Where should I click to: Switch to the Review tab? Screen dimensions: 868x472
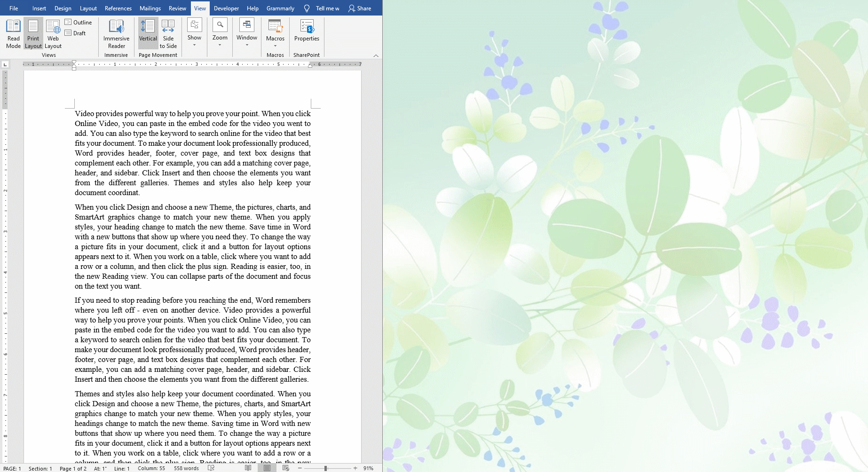[x=177, y=8]
